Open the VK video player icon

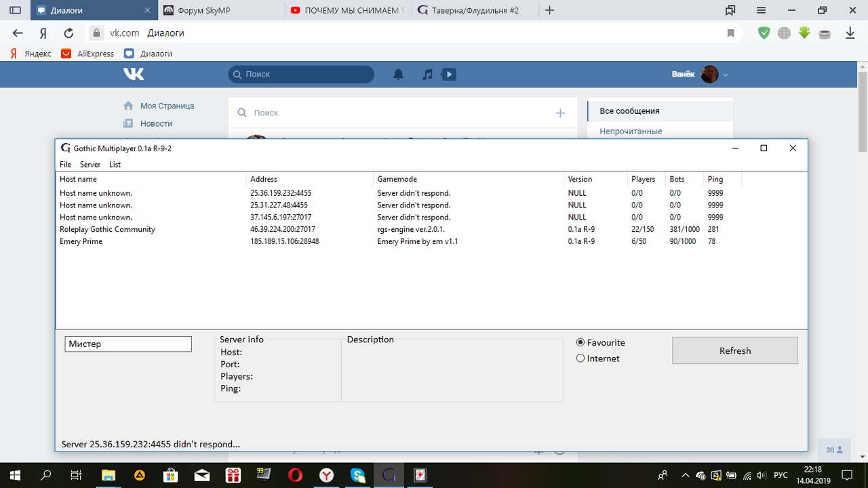(448, 75)
